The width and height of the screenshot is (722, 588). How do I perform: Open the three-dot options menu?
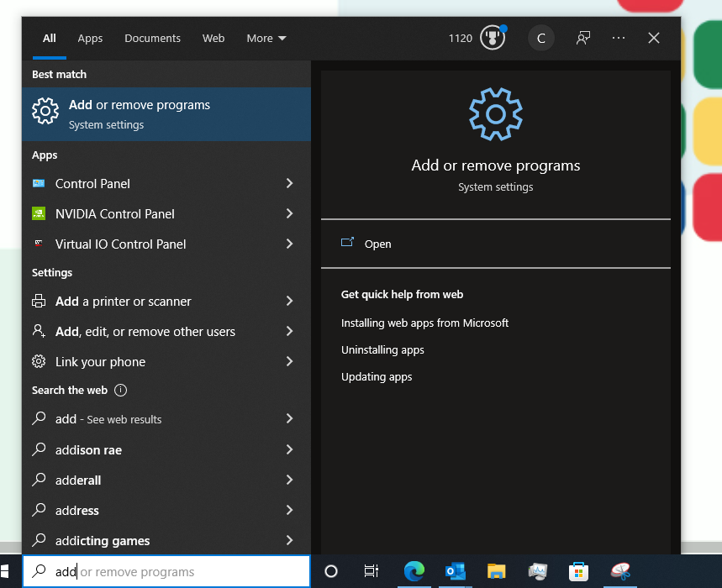pyautogui.click(x=619, y=38)
